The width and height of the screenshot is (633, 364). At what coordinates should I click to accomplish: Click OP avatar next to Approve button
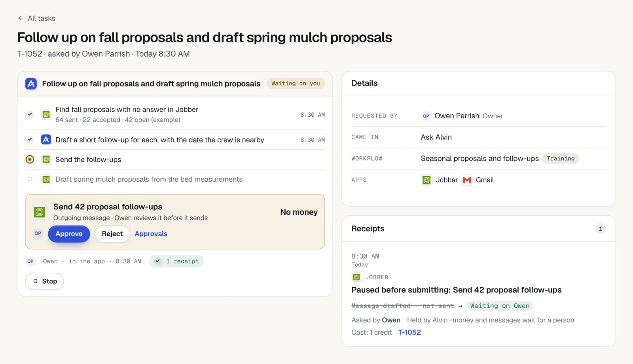(38, 233)
